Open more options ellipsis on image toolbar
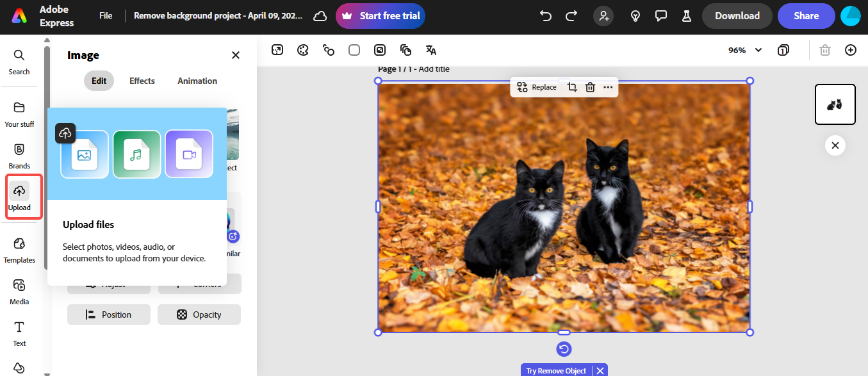Screen dimensions: 868x376 608,87
